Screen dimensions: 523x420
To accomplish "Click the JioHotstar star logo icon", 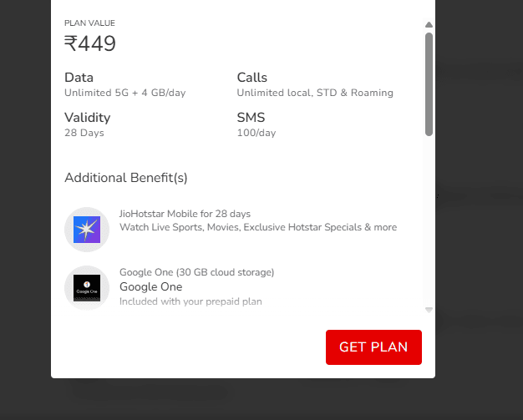I will [87, 230].
